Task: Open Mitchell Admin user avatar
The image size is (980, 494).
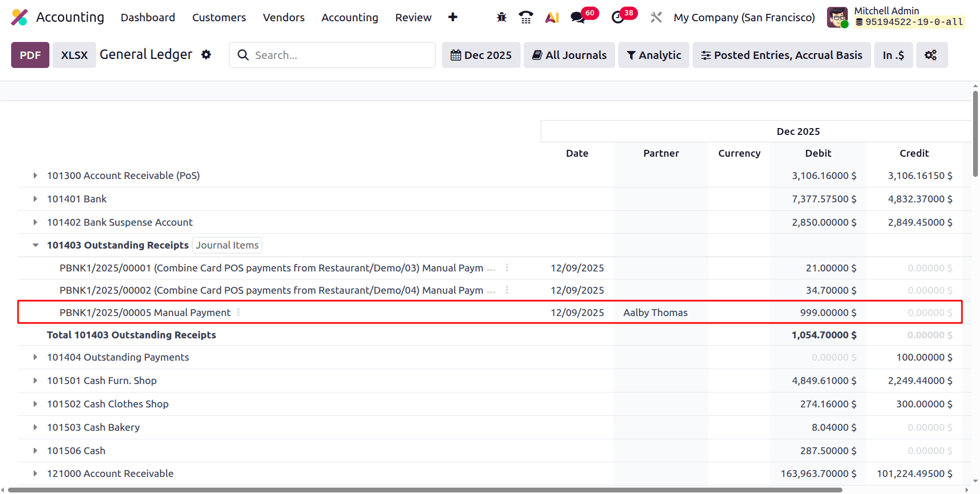Action: click(x=838, y=18)
